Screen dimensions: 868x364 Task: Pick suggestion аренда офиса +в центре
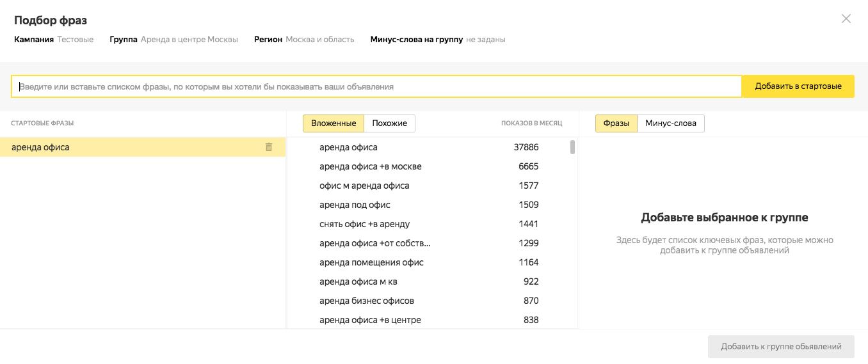[429, 320]
